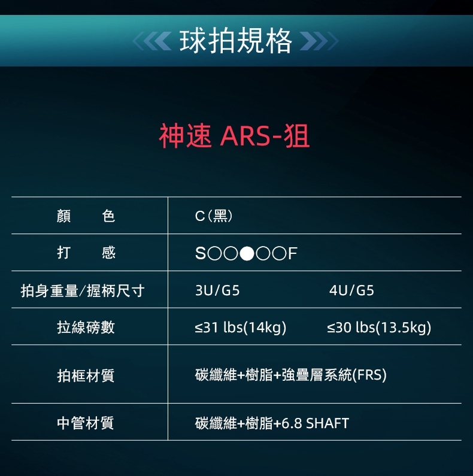The width and height of the screenshot is (473, 476).
Task: Click the red 神速 ARS-狙 product name
Action: tap(235, 137)
